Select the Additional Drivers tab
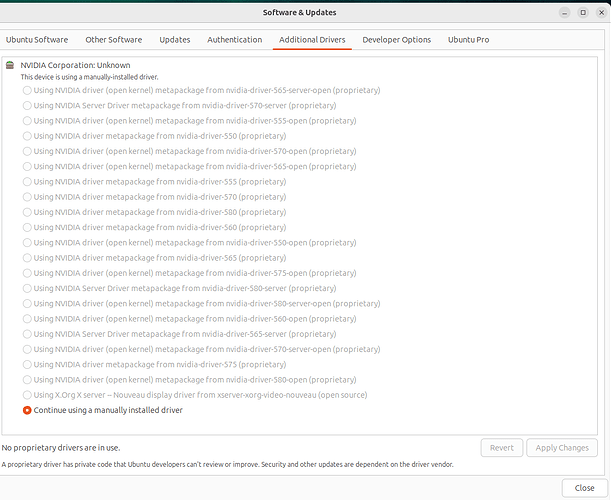The height and width of the screenshot is (500, 611). [x=312, y=40]
